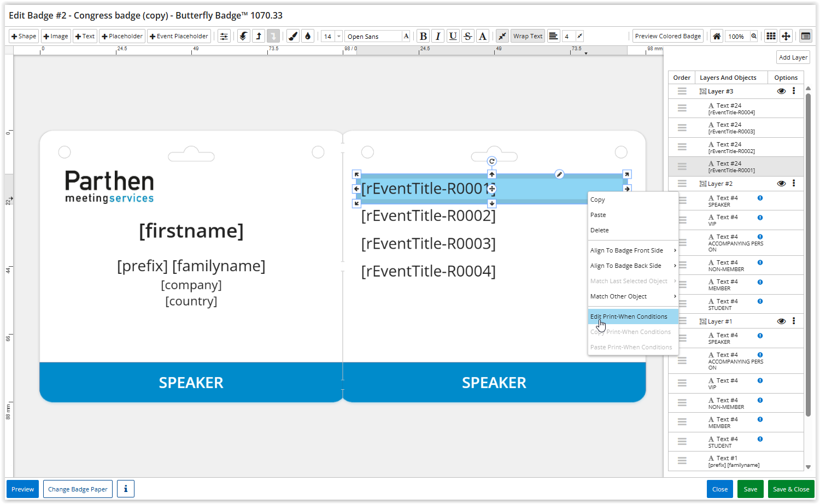
Task: Apply italic formatting to text
Action: 438,36
